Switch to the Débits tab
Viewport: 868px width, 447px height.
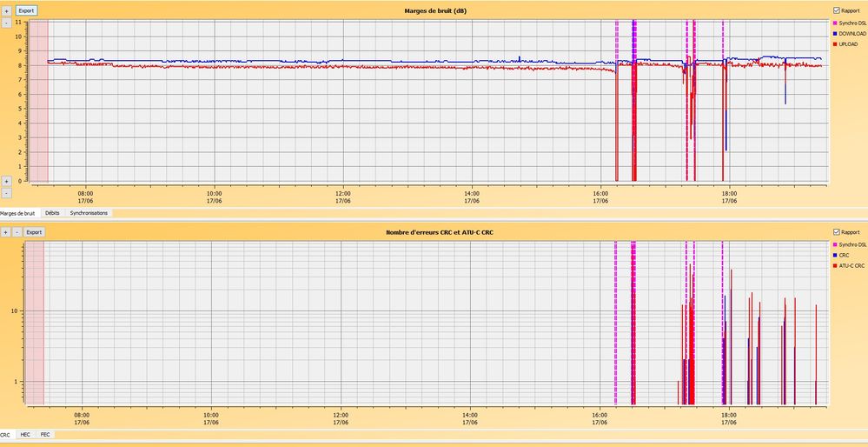52,212
